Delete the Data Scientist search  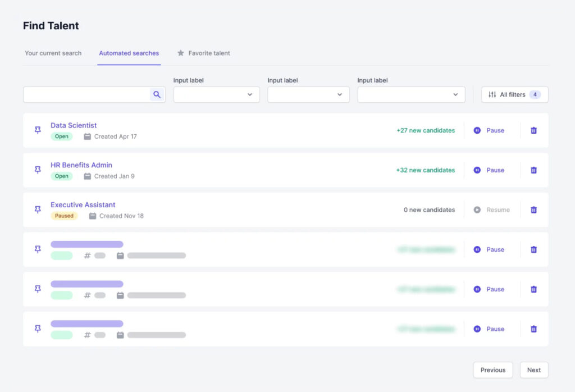[533, 130]
